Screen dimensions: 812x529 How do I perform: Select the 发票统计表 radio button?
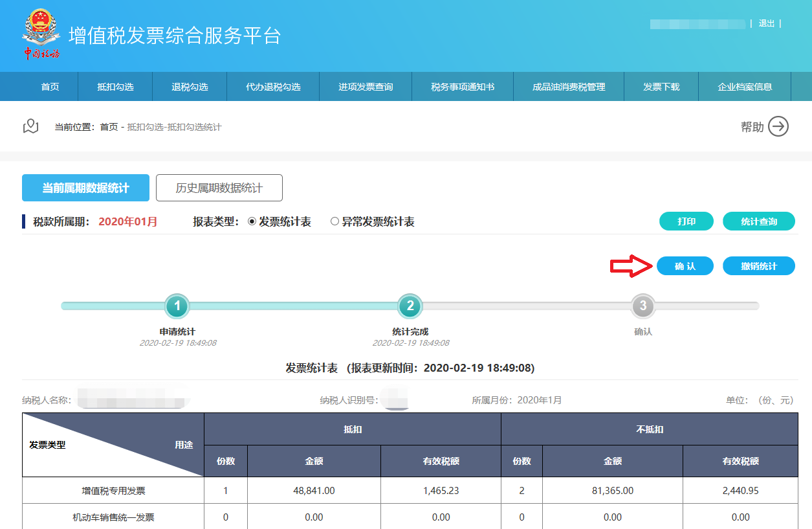[x=252, y=221]
